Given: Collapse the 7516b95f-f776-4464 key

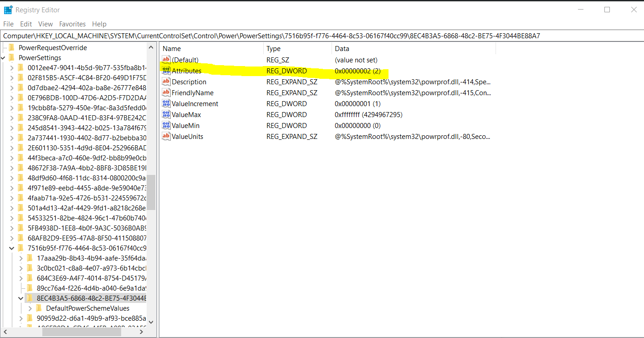Looking at the screenshot, I should tap(11, 248).
